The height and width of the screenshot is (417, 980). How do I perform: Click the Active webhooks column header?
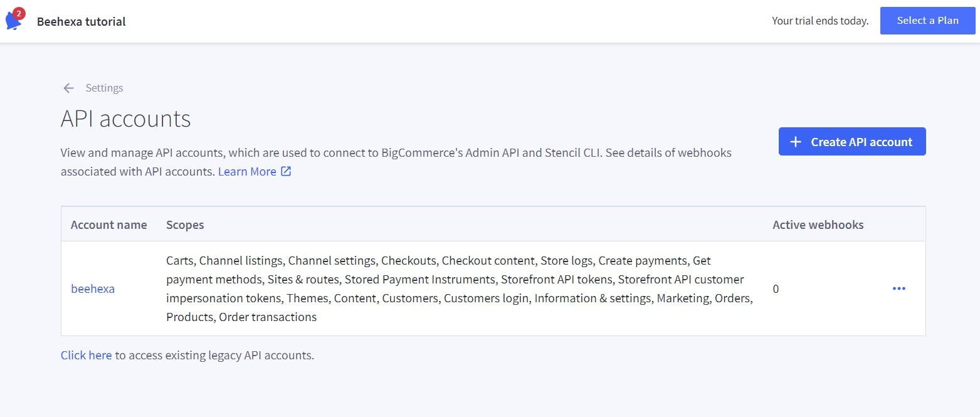(x=818, y=224)
